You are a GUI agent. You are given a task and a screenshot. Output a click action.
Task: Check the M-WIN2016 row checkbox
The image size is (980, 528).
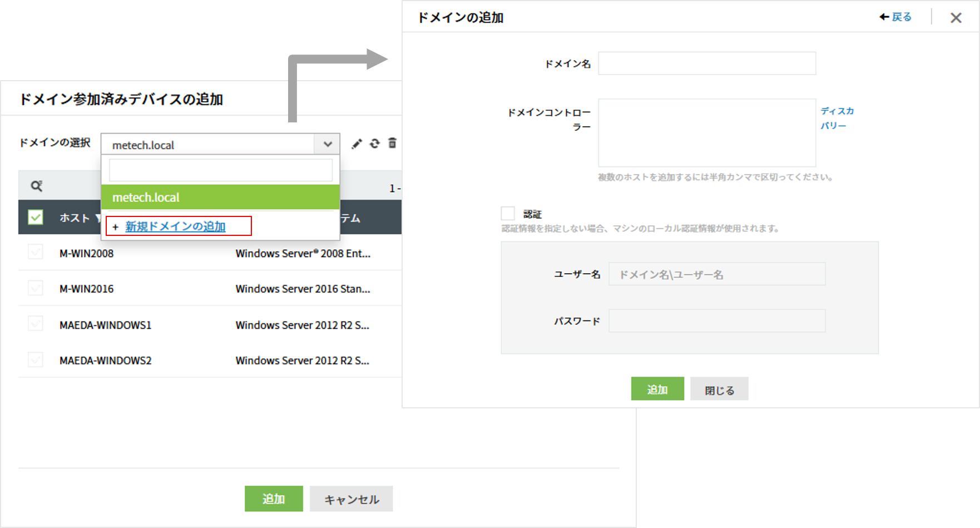(x=36, y=288)
